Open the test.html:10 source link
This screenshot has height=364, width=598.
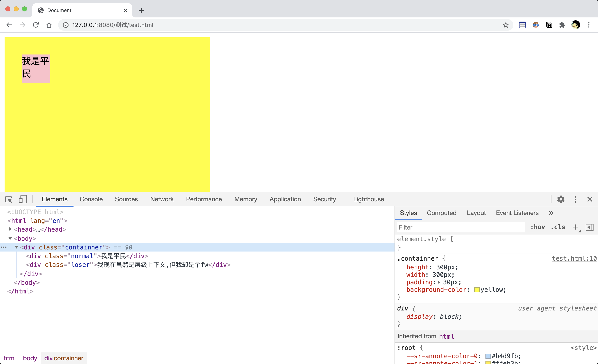tap(574, 259)
